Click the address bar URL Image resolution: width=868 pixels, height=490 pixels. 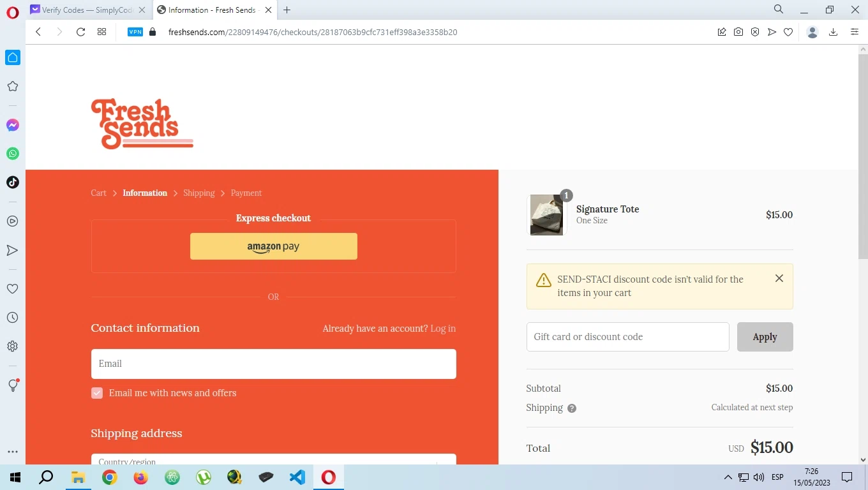pyautogui.click(x=313, y=32)
